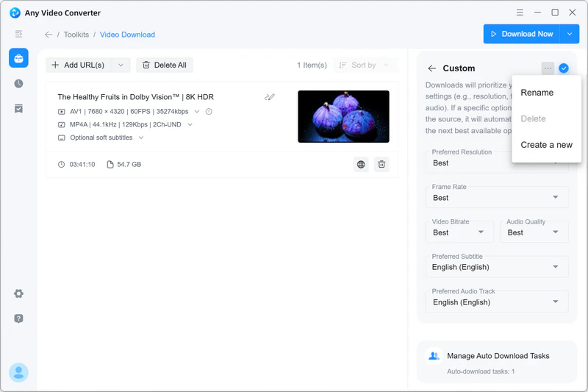588x392 pixels.
Task: Open the Toolkits toolbox sidebar icon
Action: (19, 58)
